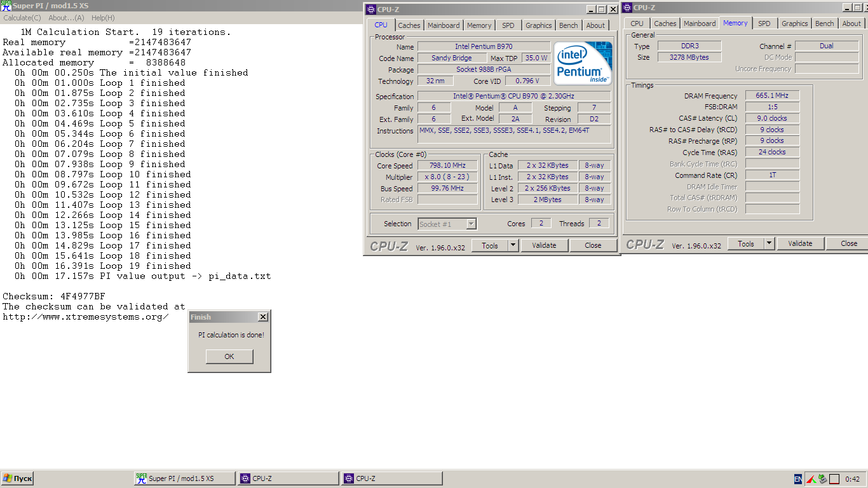Open Tools dropdown arrow in CPU-tab CPU-Z window

(513, 245)
